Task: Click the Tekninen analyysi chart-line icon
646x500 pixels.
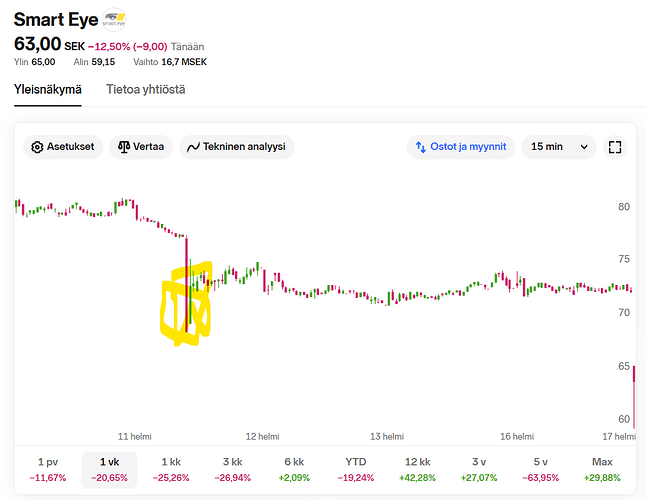Action: [194, 147]
